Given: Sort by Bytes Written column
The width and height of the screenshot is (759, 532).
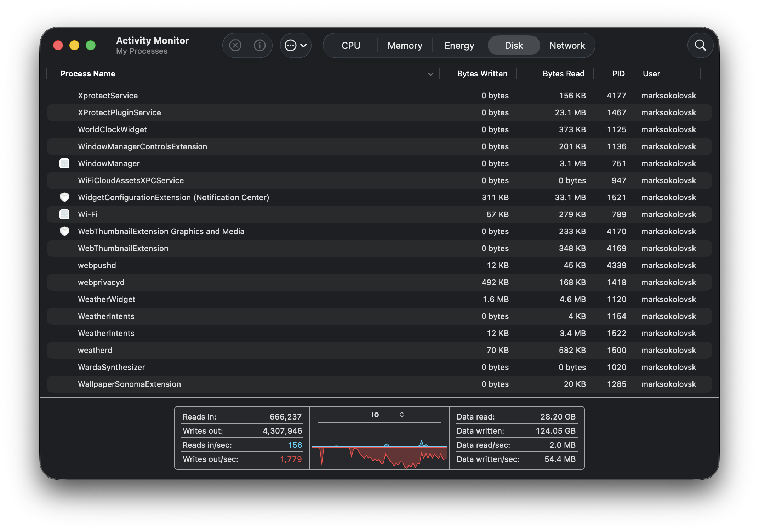Looking at the screenshot, I should (x=482, y=74).
